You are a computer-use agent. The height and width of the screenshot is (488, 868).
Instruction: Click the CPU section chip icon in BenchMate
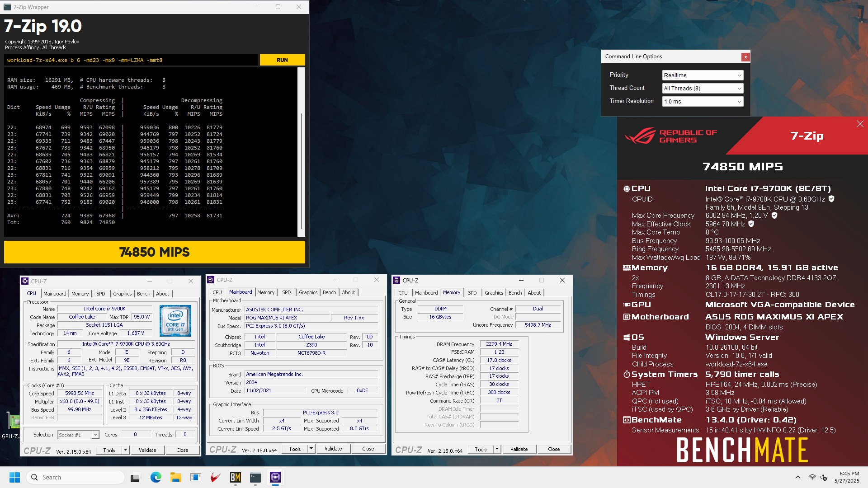click(x=627, y=189)
